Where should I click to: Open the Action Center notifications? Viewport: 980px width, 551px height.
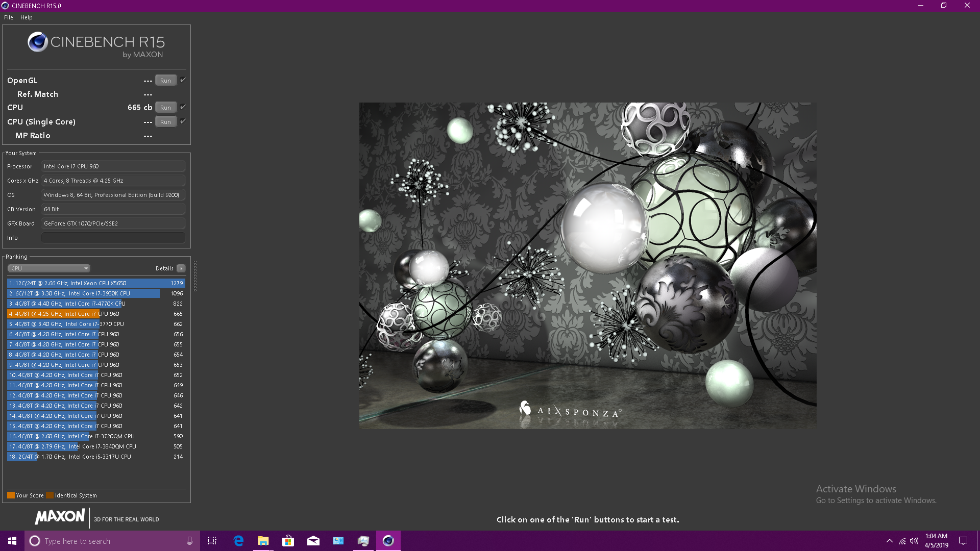(963, 541)
